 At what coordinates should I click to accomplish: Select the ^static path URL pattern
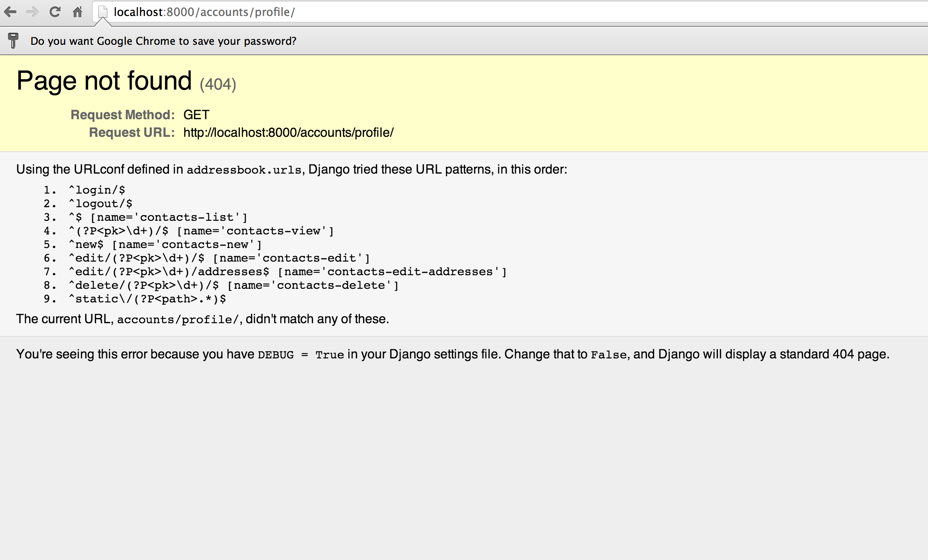tap(147, 299)
